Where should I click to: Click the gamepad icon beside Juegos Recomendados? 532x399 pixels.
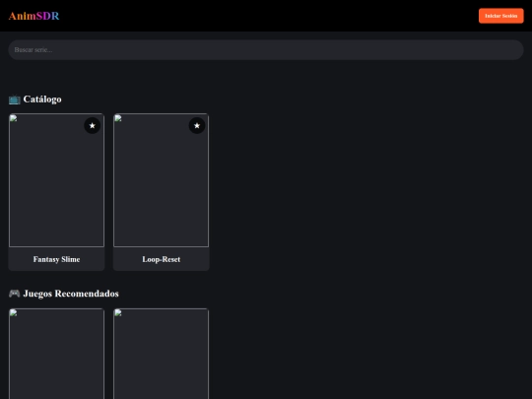[14, 294]
